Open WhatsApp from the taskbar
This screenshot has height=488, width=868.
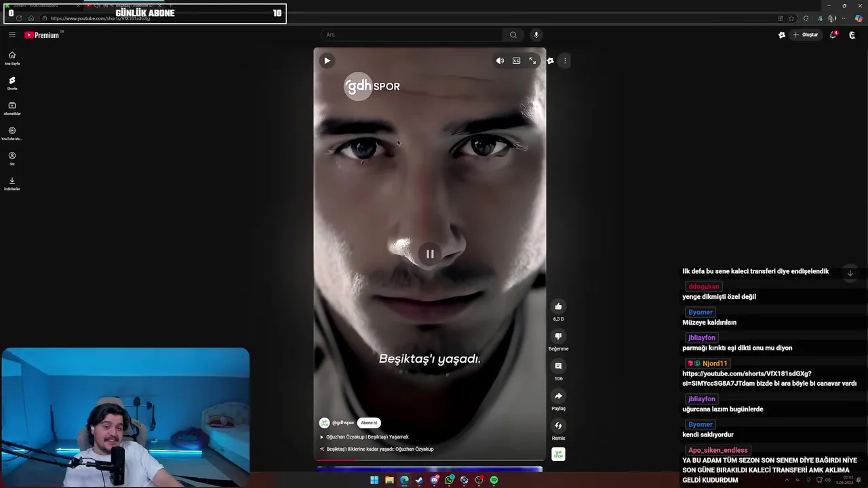click(x=449, y=480)
